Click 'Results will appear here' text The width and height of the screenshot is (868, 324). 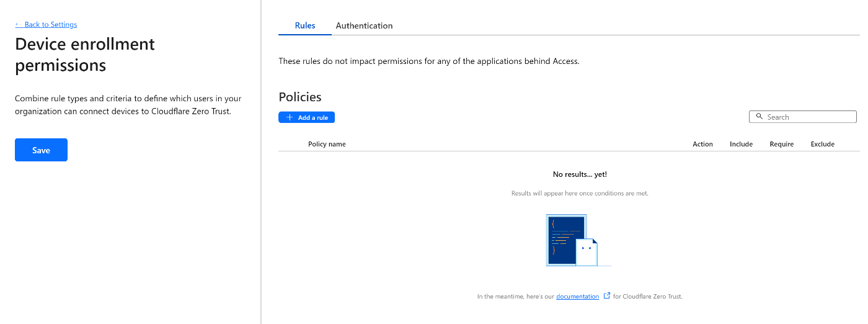click(580, 193)
